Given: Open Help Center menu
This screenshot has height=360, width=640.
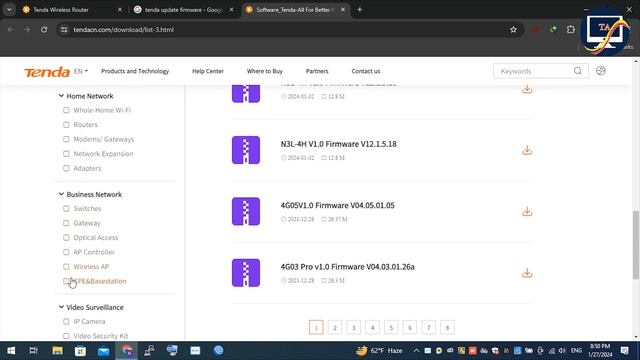Looking at the screenshot, I should point(208,71).
